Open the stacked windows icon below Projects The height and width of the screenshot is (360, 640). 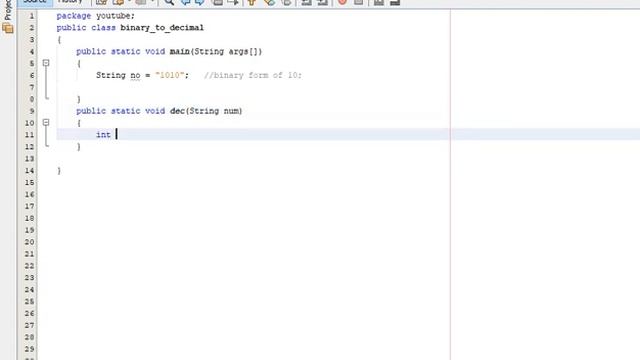pyautogui.click(x=7, y=28)
